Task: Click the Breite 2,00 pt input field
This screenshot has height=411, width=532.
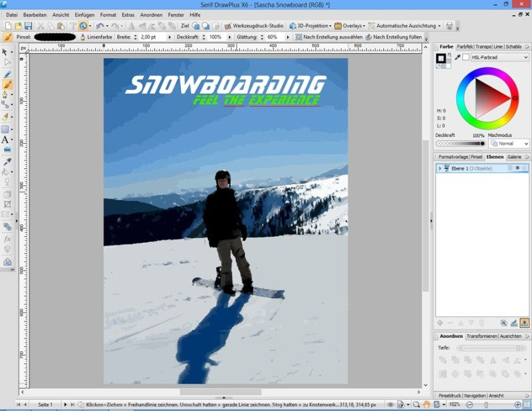Action: click(x=152, y=37)
